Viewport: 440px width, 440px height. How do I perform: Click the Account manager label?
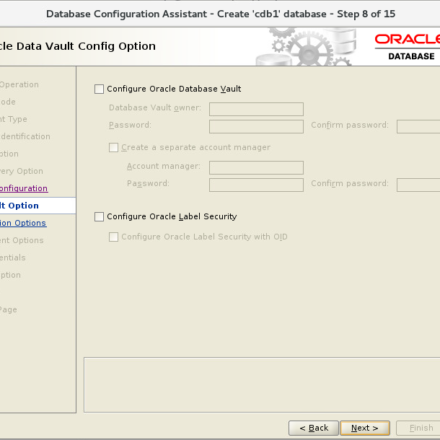[163, 166]
